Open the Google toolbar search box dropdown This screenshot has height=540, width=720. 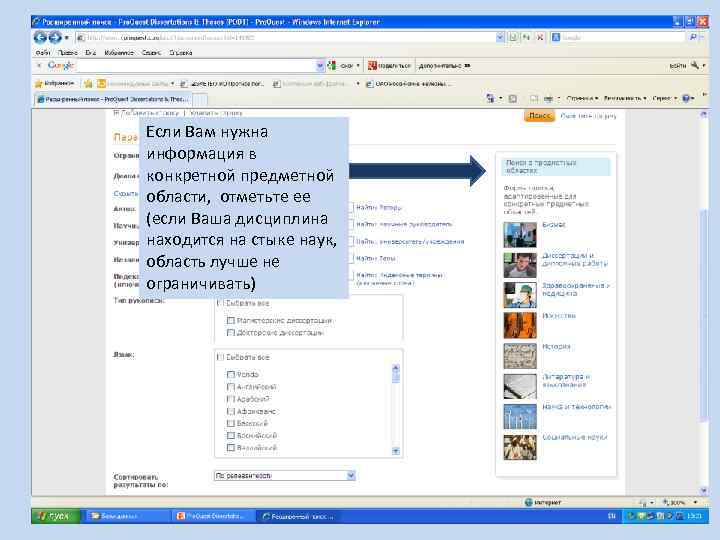click(320, 66)
